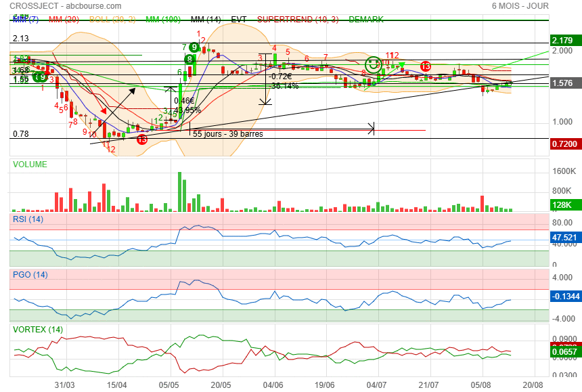582x392 pixels.
Task: Click the 04/07 date on the time axis
Action: point(376,385)
